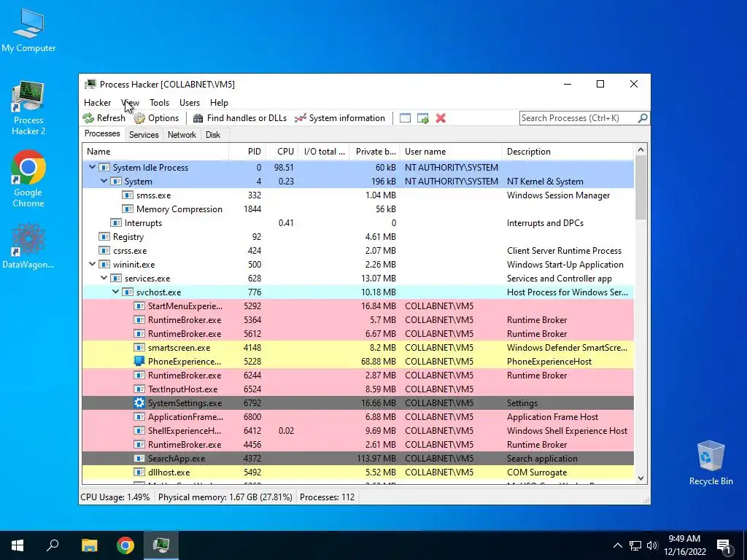Click the search magnifier icon in search box
747x560 pixels.
pos(643,117)
